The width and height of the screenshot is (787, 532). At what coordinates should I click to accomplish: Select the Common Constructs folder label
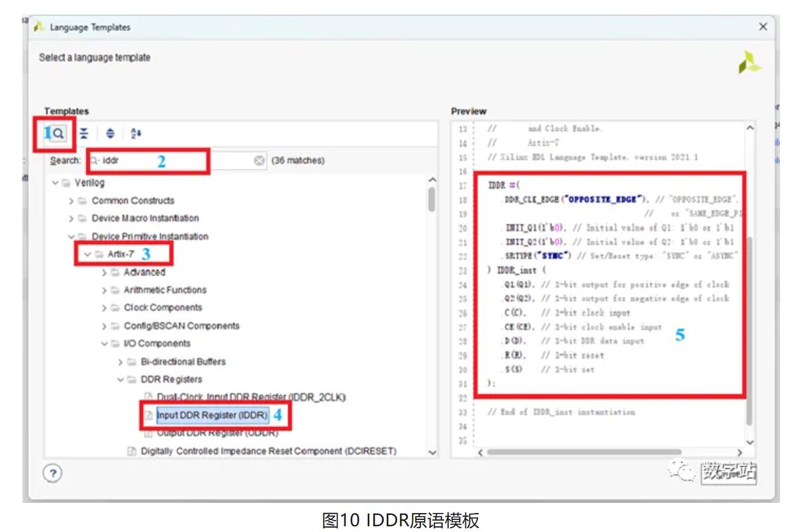point(133,201)
